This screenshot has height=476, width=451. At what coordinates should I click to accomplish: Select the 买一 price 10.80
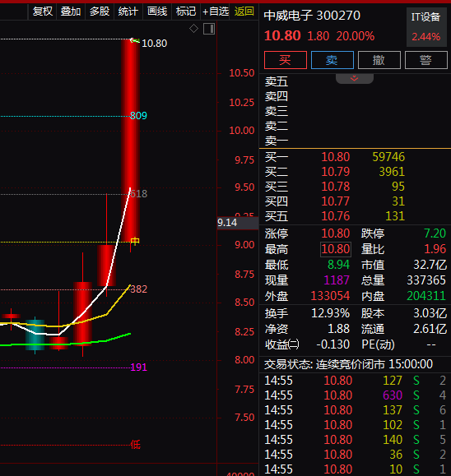pos(336,157)
